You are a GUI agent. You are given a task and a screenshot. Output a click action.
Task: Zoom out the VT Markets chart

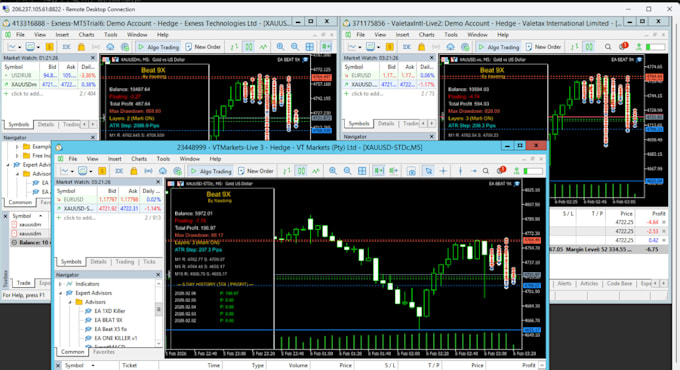click(x=347, y=171)
